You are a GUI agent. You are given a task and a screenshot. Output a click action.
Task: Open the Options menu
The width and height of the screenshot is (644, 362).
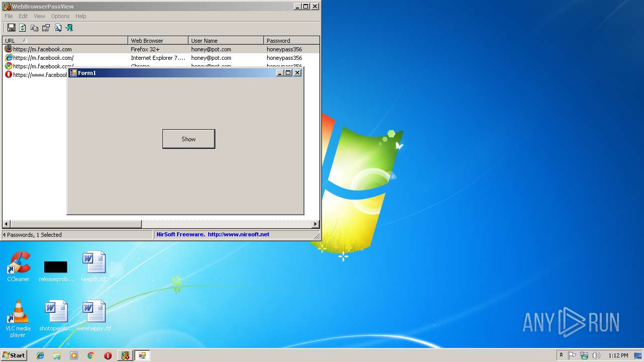(x=60, y=16)
